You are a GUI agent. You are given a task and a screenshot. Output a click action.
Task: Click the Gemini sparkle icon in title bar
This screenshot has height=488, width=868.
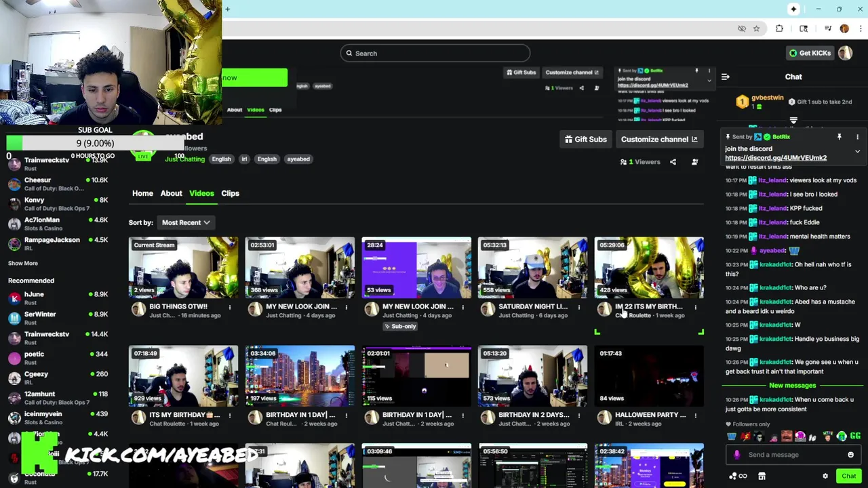[793, 9]
